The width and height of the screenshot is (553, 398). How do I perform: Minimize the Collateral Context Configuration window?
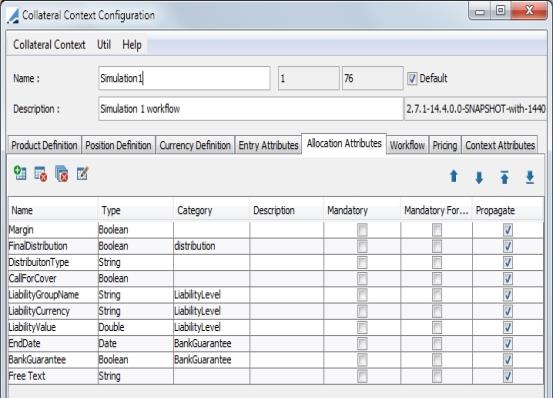click(x=480, y=11)
